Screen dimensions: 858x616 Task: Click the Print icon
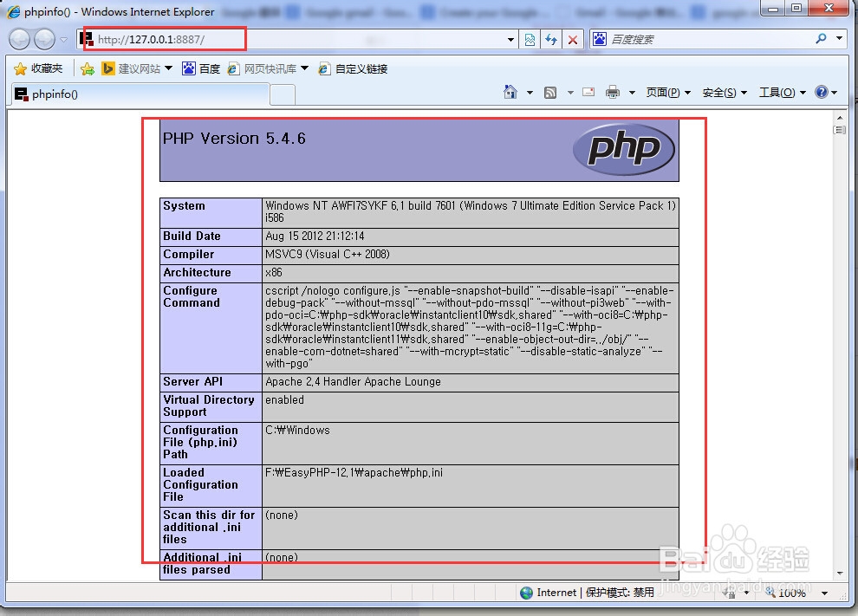coord(613,92)
